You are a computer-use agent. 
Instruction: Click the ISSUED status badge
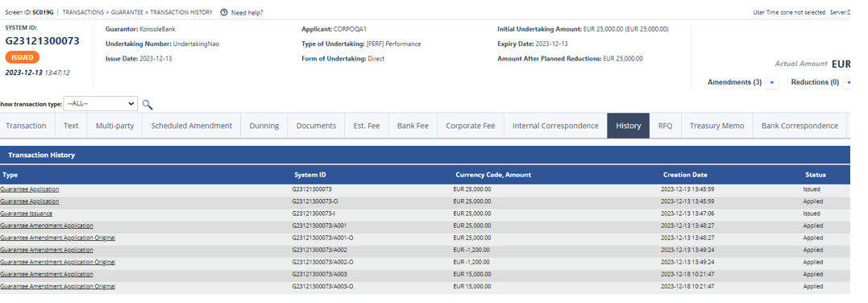pos(23,57)
